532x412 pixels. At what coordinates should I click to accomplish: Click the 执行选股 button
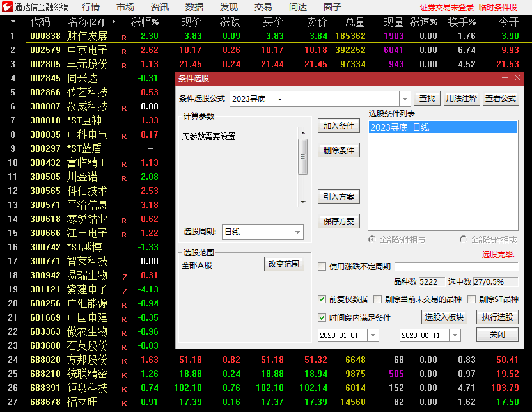click(497, 317)
